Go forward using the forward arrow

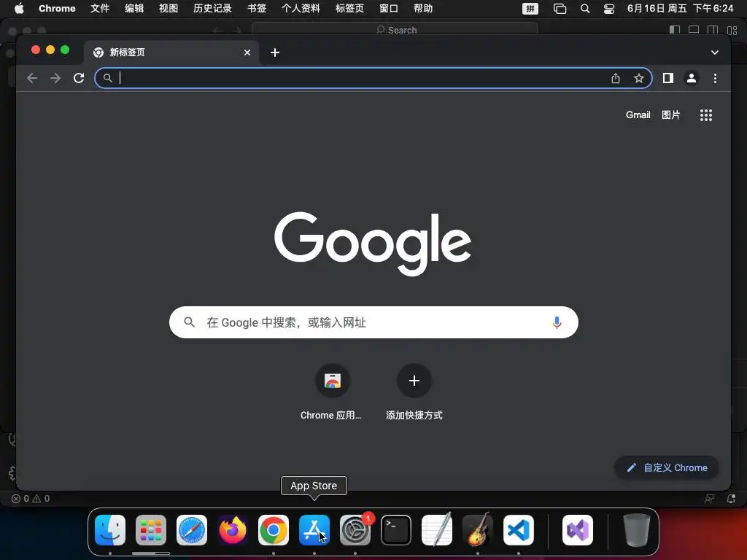click(x=55, y=78)
